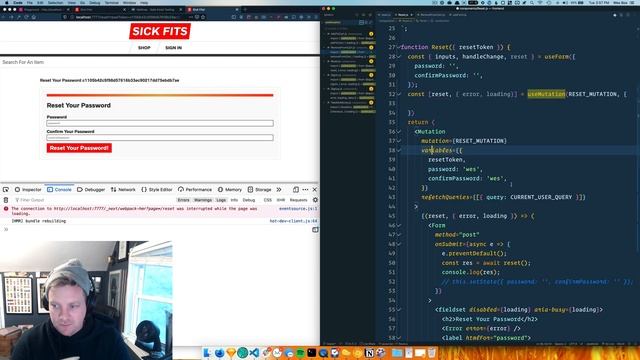Collapse fold arrow on line 55 fieldset
The height and width of the screenshot is (360, 640).
click(x=399, y=310)
